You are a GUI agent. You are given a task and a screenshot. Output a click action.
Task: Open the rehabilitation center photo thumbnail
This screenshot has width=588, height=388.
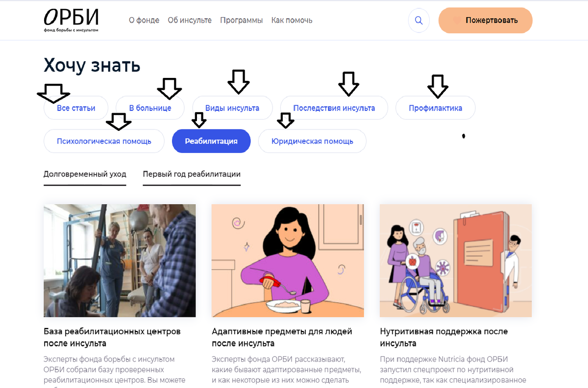click(120, 261)
